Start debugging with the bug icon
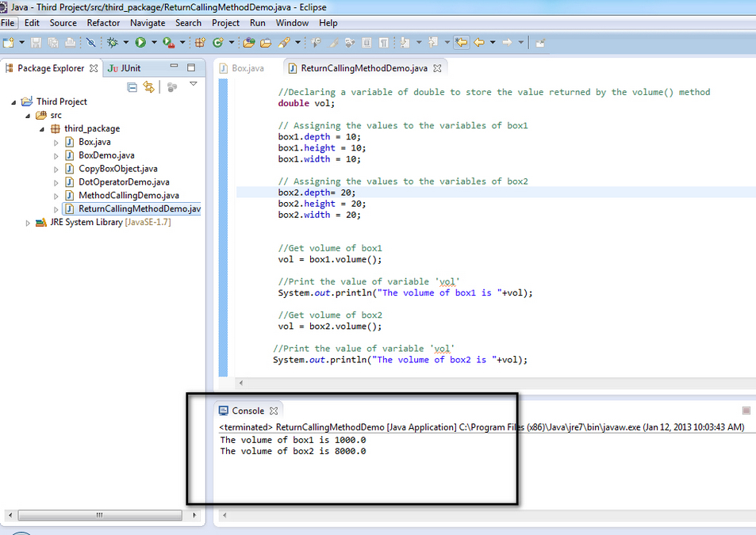Image resolution: width=756 pixels, height=535 pixels. [x=113, y=43]
